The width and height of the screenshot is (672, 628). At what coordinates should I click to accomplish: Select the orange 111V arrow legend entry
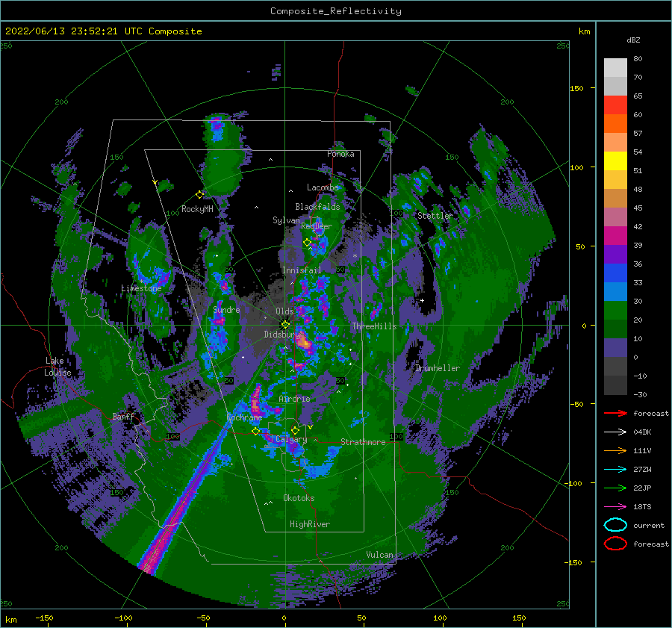(x=615, y=450)
